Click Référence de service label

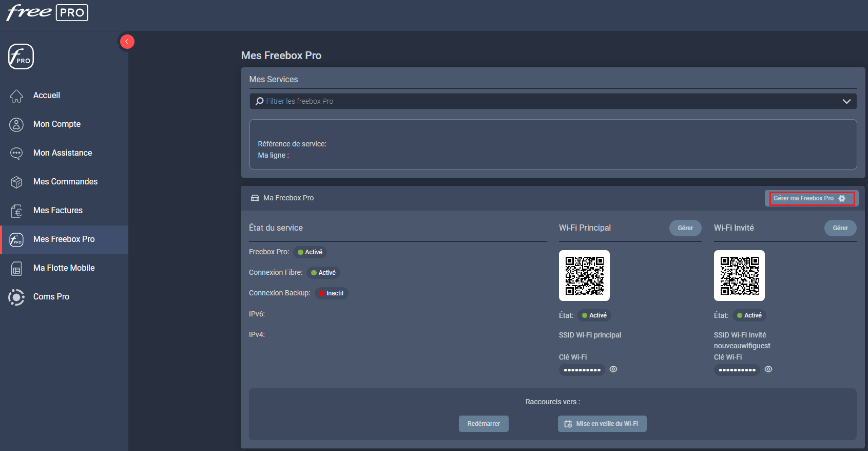click(x=292, y=144)
